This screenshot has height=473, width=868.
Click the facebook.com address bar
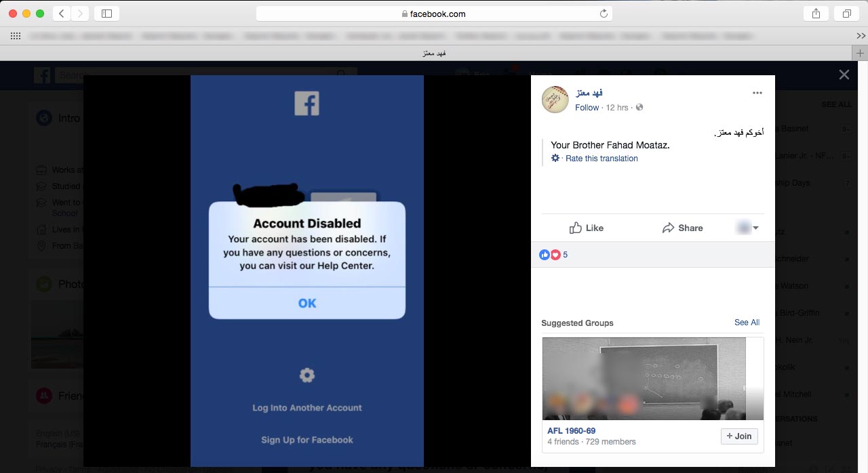pyautogui.click(x=434, y=14)
